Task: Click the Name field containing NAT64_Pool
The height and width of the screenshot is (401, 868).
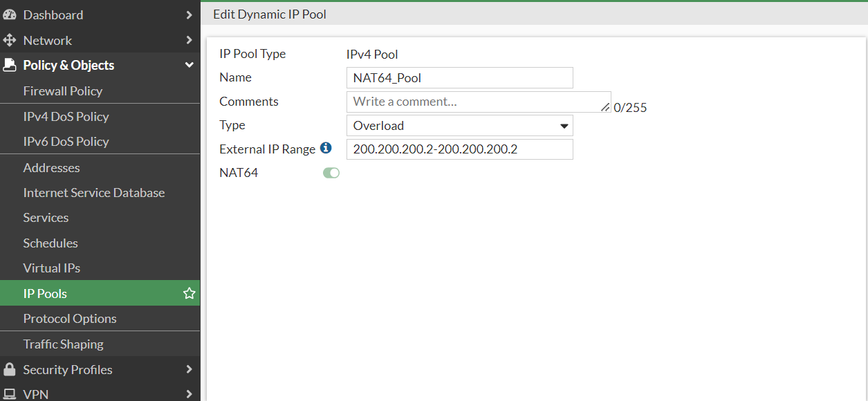Action: (460, 78)
